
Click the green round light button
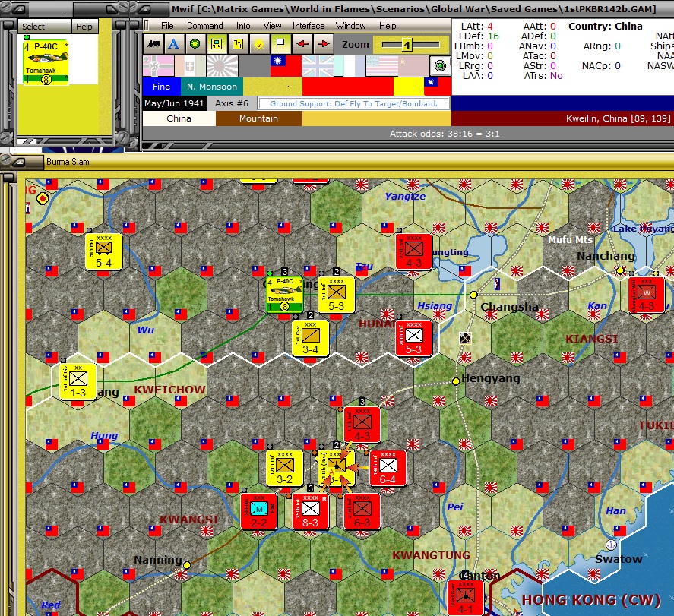(440, 66)
